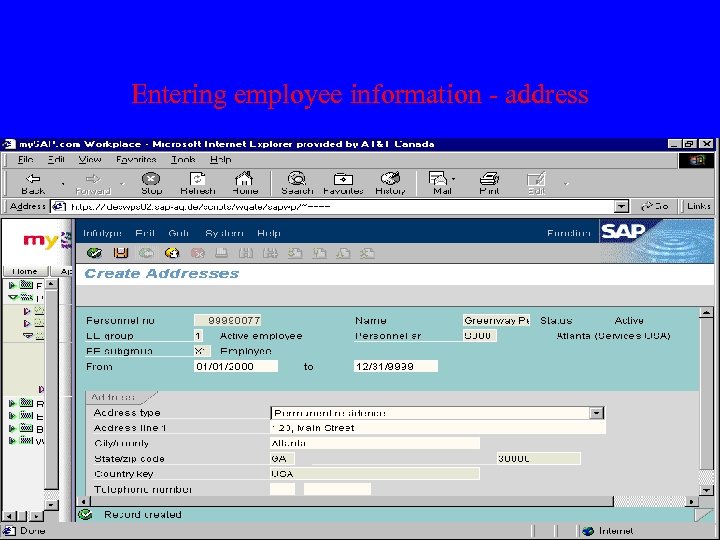The image size is (720, 540).
Task: Reload the page with the Refresh button
Action: tap(197, 184)
